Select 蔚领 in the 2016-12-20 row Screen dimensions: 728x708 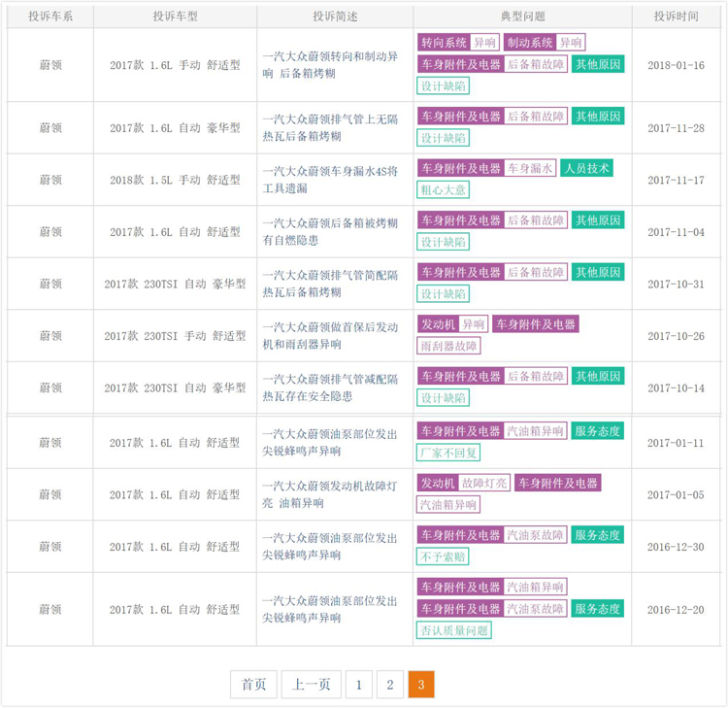(x=50, y=610)
